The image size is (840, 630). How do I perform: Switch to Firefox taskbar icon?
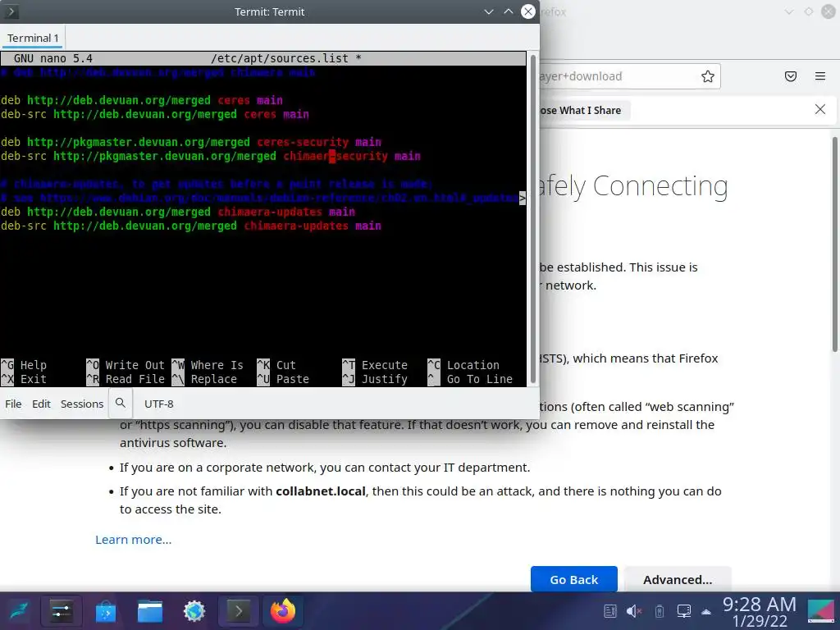tap(283, 611)
